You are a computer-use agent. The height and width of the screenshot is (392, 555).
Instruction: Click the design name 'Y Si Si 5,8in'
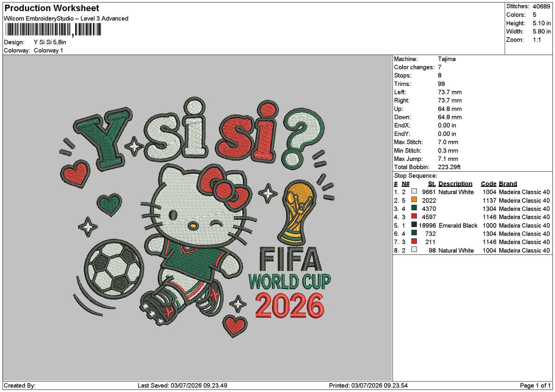pyautogui.click(x=50, y=42)
